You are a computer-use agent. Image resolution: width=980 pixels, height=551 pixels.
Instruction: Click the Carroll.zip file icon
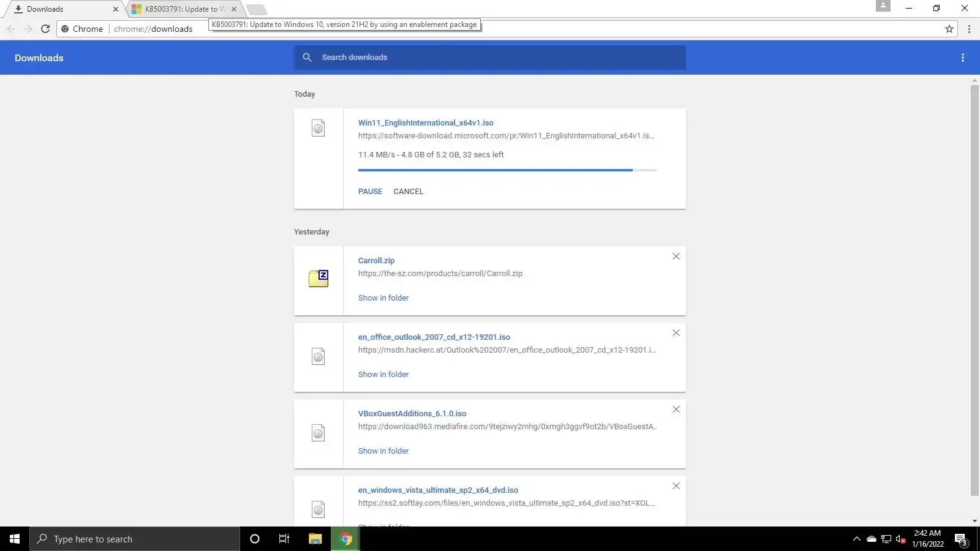coord(318,279)
